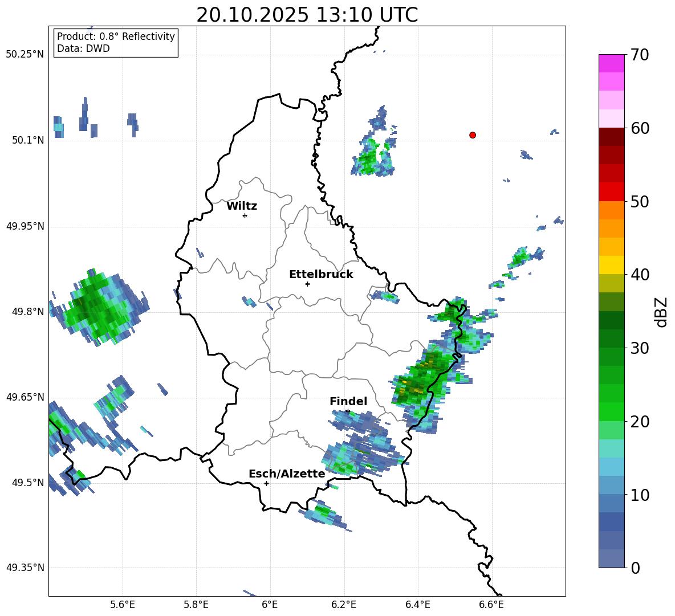Image resolution: width=675 pixels, height=616 pixels.
Task: Click the Wiltz city label
Action: point(242,206)
